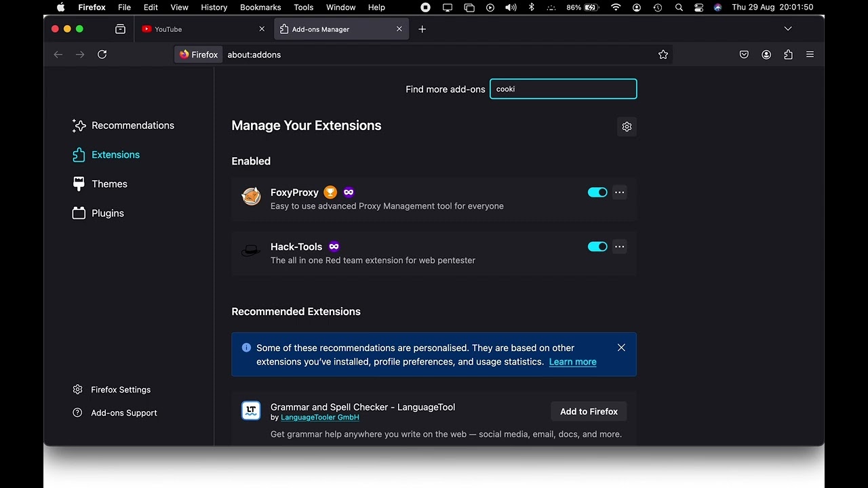This screenshot has width=868, height=488.
Task: Open the Tools menu
Action: tap(303, 7)
